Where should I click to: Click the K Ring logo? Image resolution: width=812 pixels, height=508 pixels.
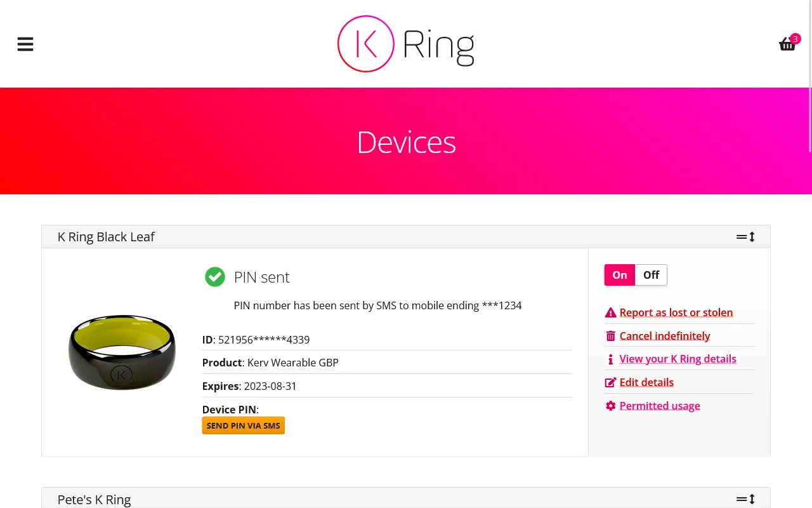point(406,44)
